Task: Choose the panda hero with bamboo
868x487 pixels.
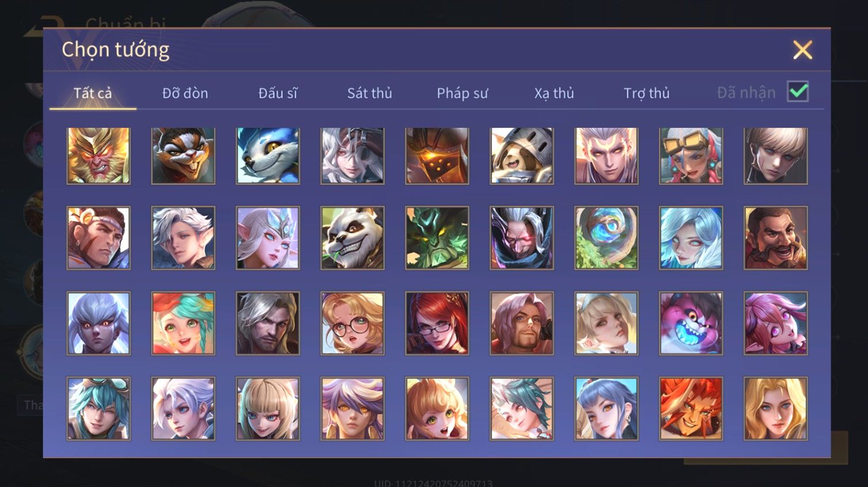Action: click(x=352, y=238)
